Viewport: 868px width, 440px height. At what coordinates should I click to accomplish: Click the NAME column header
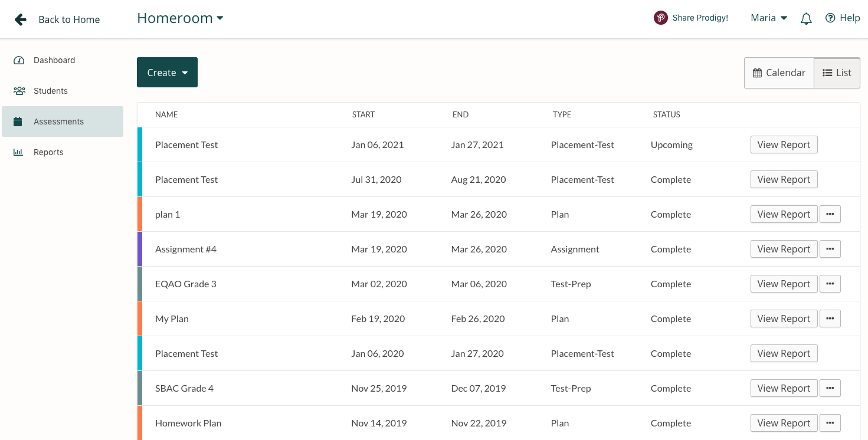(166, 114)
